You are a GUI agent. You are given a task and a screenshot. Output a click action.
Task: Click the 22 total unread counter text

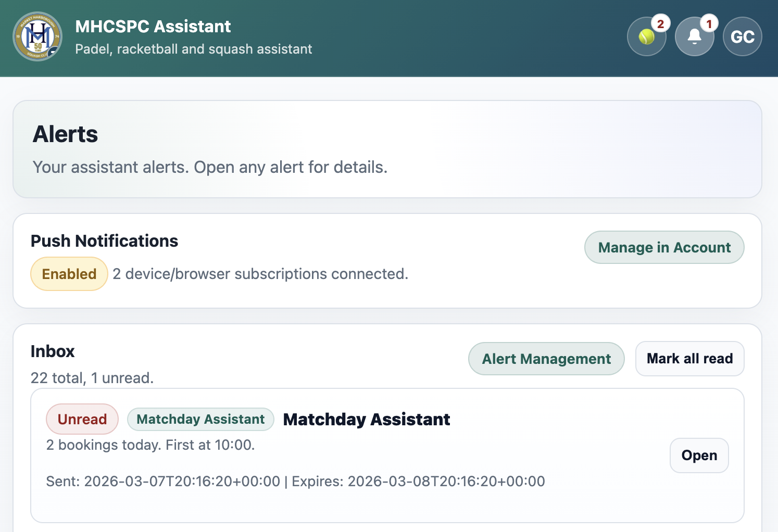[x=92, y=378]
